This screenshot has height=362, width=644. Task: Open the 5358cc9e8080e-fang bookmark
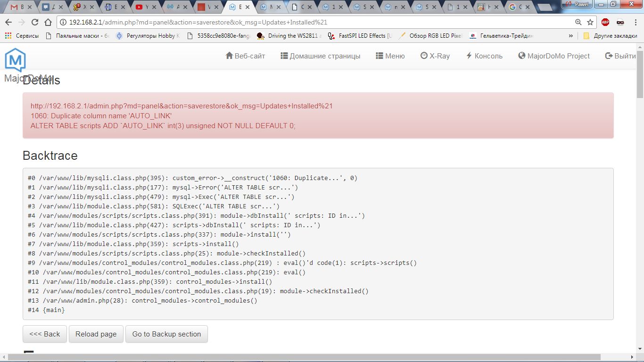219,35
